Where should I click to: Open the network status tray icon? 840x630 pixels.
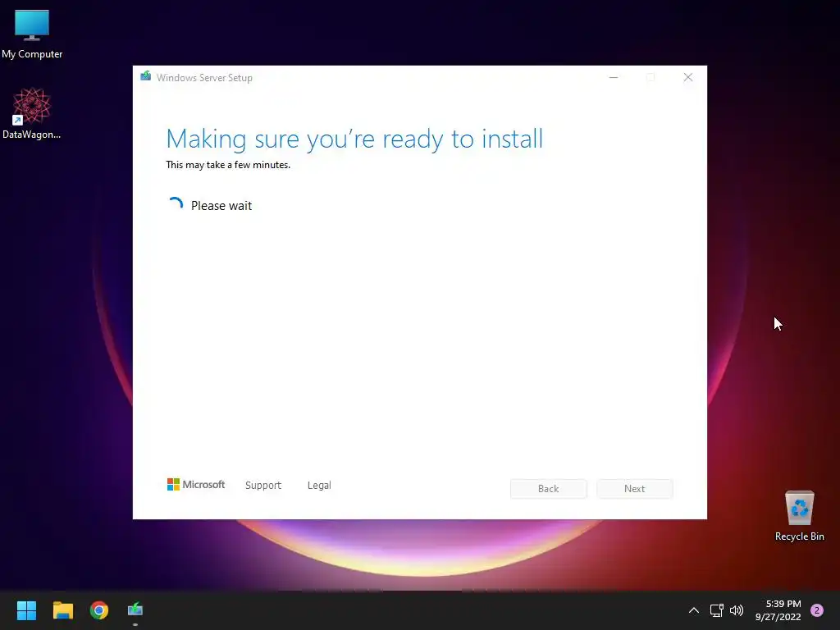pos(716,610)
